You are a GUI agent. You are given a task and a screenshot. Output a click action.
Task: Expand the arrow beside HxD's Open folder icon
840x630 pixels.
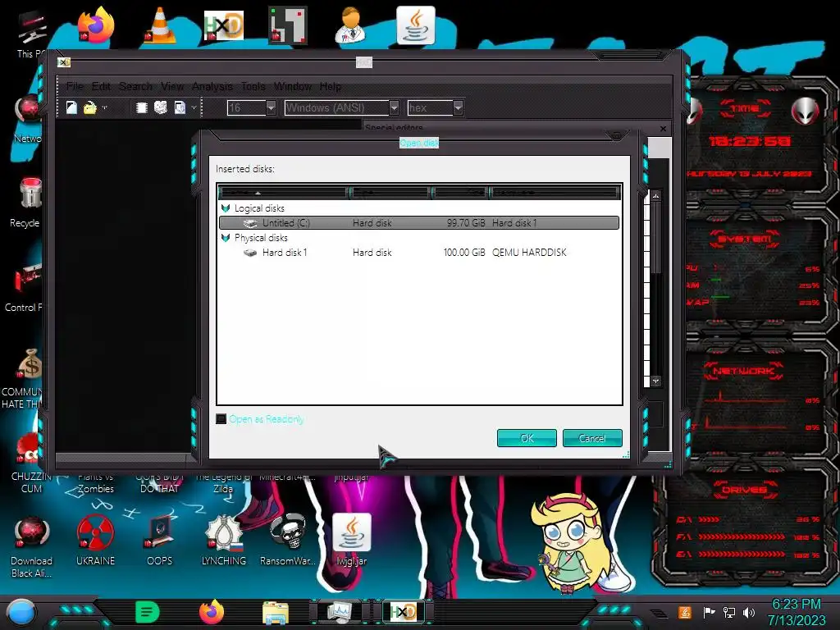[x=104, y=107]
